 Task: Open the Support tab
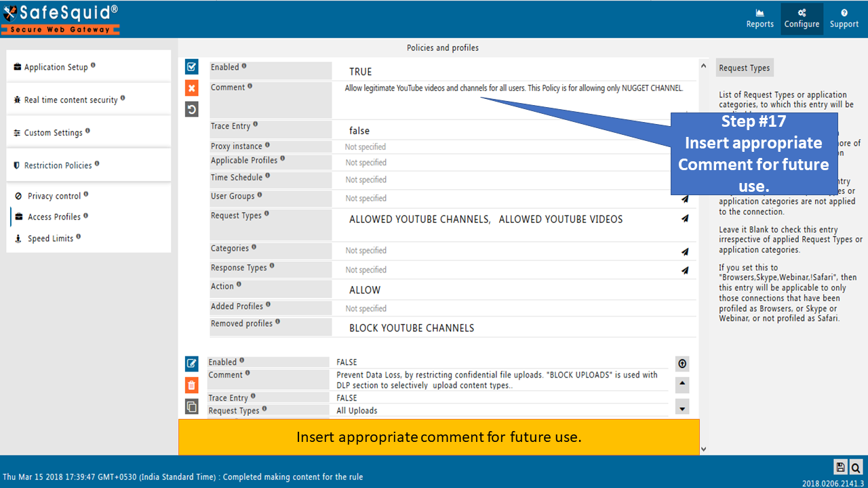[844, 19]
